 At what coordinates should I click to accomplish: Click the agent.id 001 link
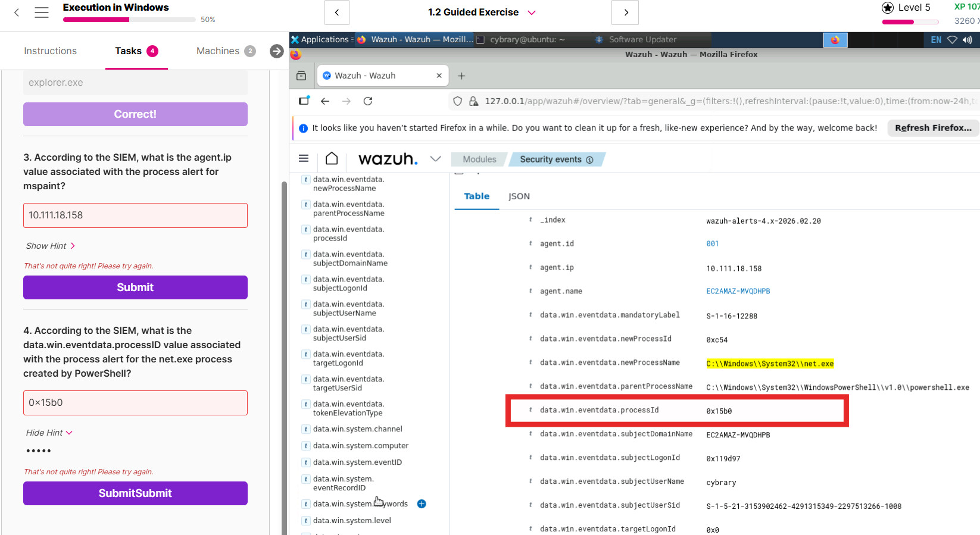click(x=712, y=244)
